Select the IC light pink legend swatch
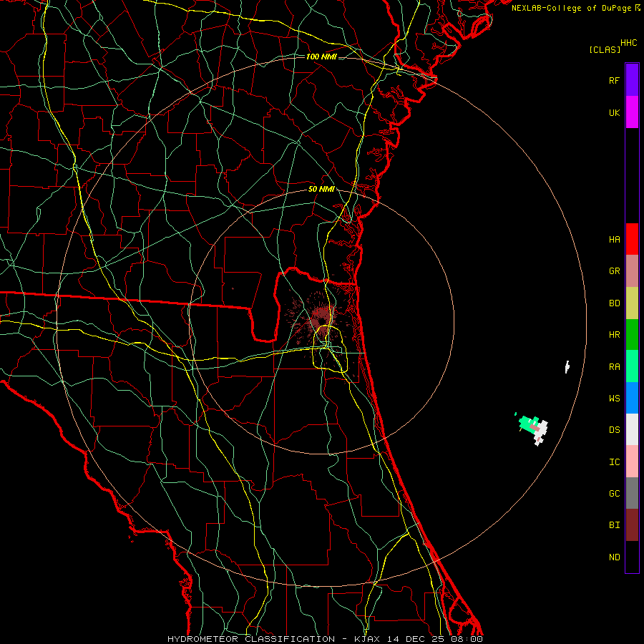Screen dimensions: 644x644 pos(632,462)
